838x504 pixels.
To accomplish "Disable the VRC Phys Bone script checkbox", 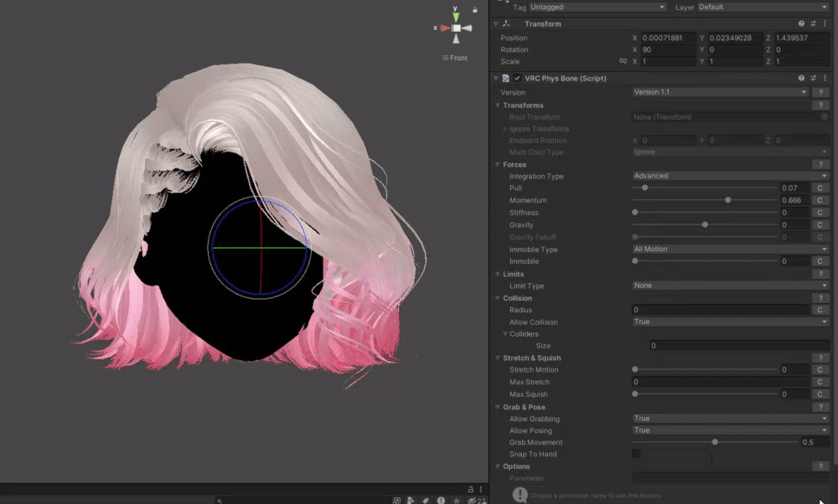I will click(517, 78).
